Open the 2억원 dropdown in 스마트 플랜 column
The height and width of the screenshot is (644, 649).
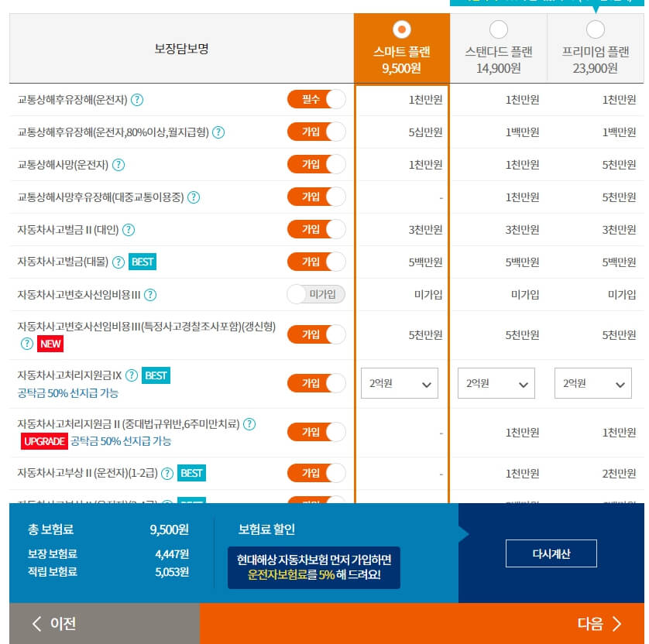coord(399,383)
